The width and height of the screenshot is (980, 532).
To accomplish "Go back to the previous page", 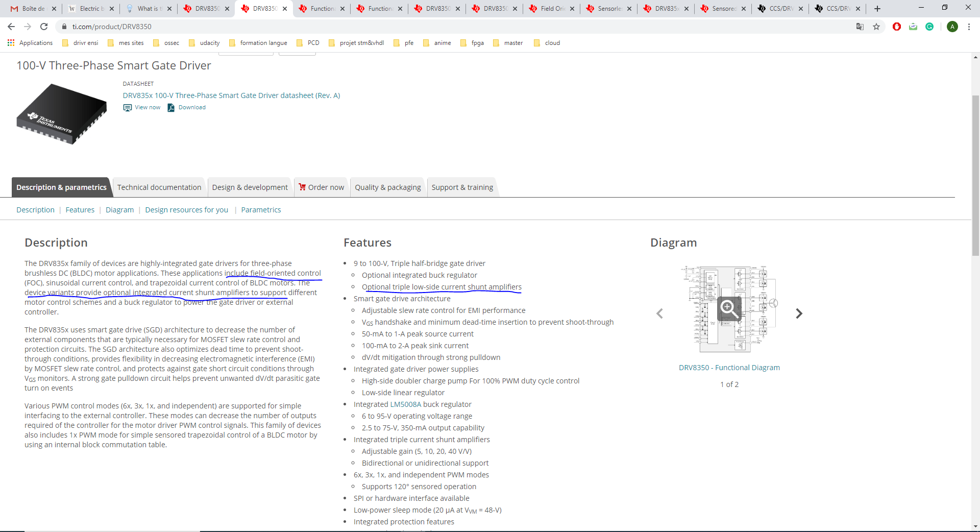I will [11, 27].
